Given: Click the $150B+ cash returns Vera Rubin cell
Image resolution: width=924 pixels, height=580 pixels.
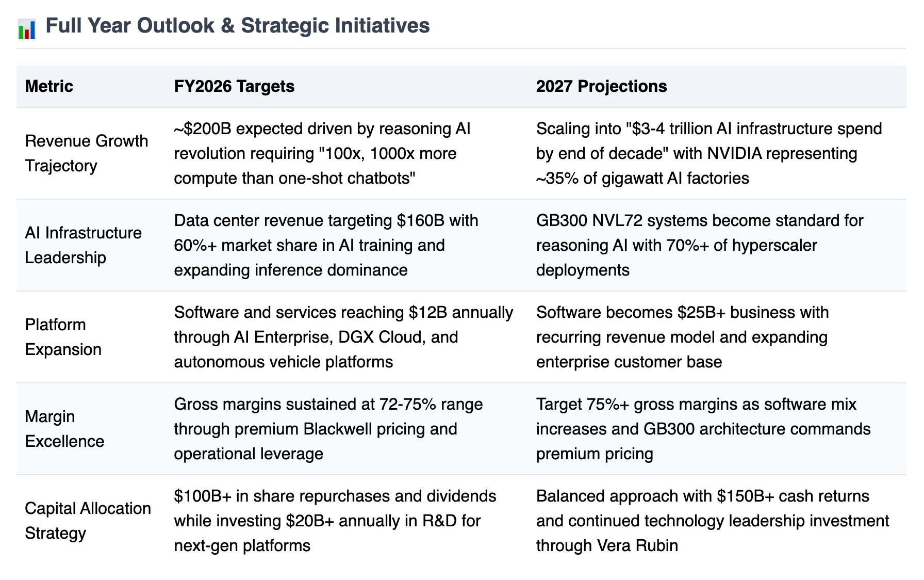Looking at the screenshot, I should [x=713, y=521].
